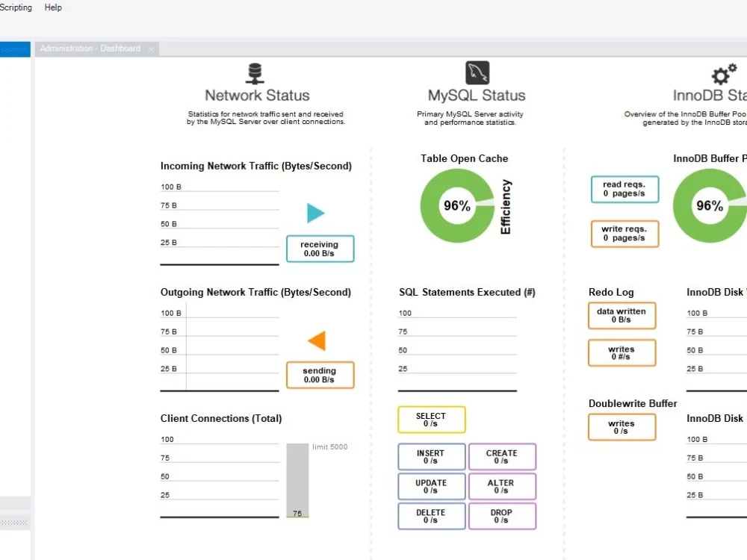Click the INSERT 0 /s box
The width and height of the screenshot is (747, 560).
pyautogui.click(x=432, y=457)
